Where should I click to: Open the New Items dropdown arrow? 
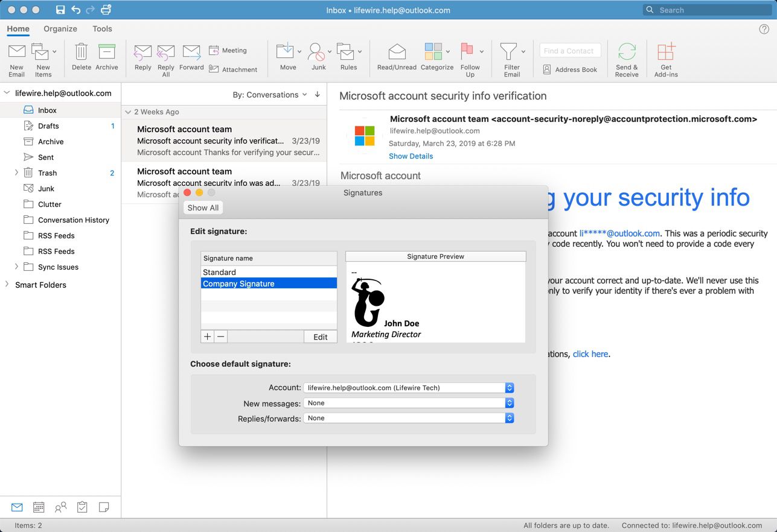54,52
